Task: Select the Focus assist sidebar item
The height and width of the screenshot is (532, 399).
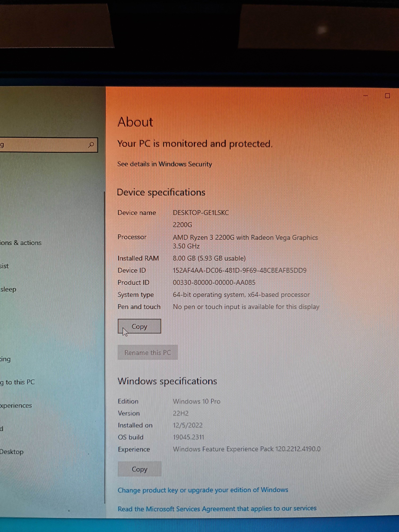Action: [4, 266]
